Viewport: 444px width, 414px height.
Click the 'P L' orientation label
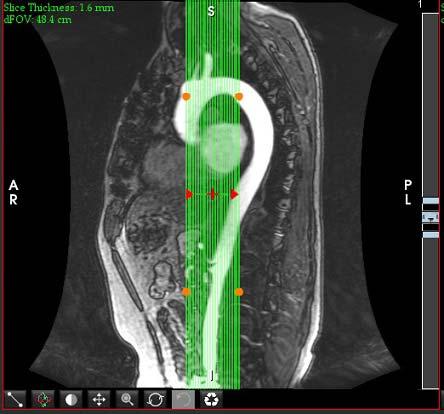tap(408, 192)
